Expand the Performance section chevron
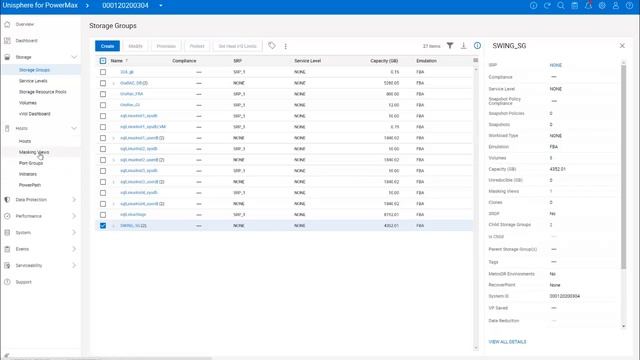This screenshot has height=360, width=640. coord(74,216)
